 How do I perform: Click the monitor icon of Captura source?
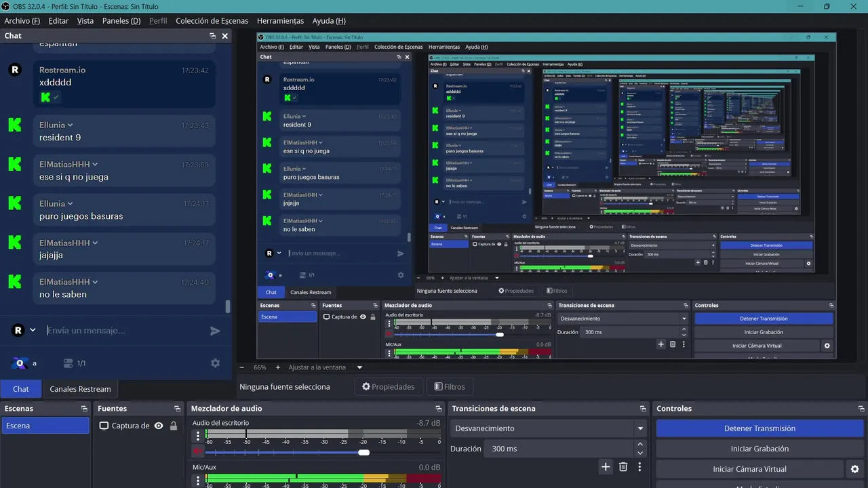[104, 426]
